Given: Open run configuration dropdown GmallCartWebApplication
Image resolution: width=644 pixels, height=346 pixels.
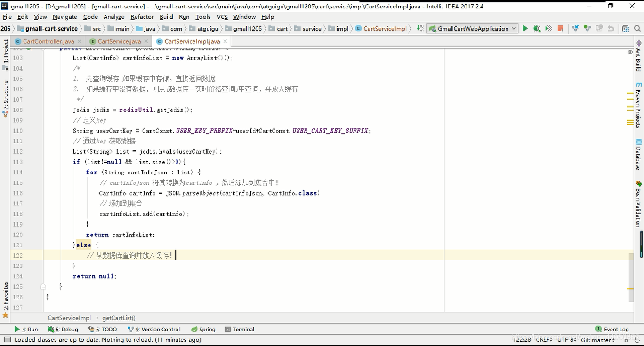Looking at the screenshot, I should click(x=473, y=29).
